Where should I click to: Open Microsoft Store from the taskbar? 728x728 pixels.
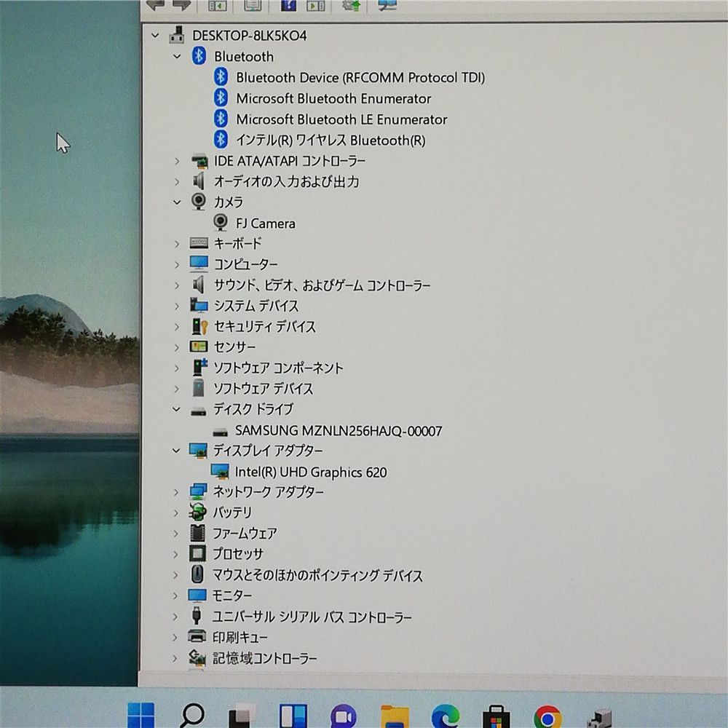pyautogui.click(x=496, y=716)
